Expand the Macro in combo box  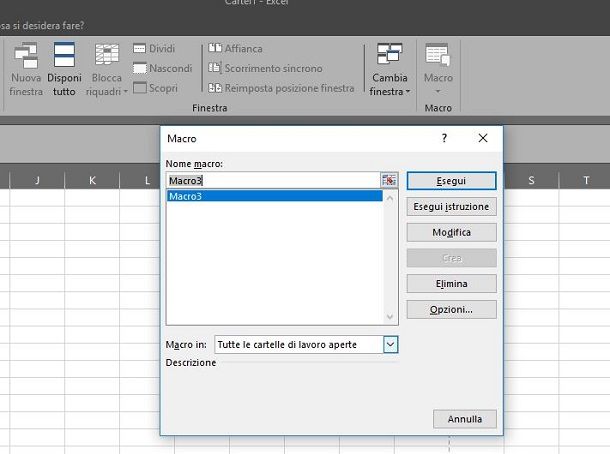pos(390,345)
